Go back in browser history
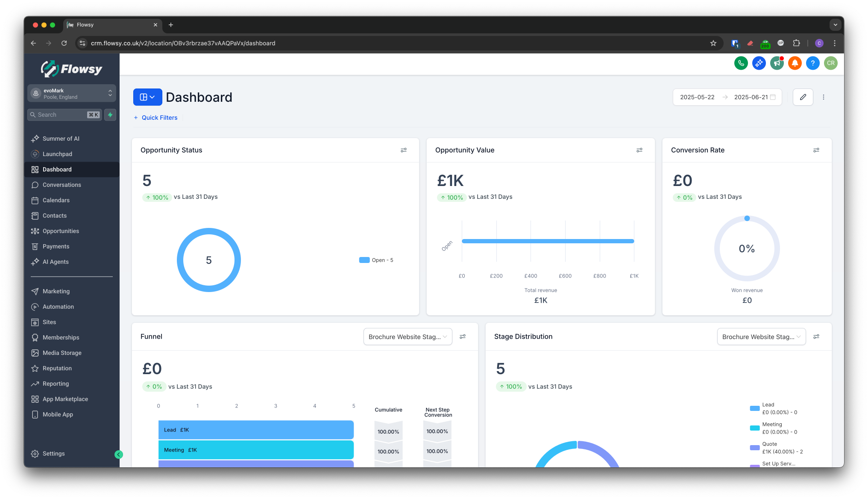Viewport: 868px width, 499px height. (33, 43)
